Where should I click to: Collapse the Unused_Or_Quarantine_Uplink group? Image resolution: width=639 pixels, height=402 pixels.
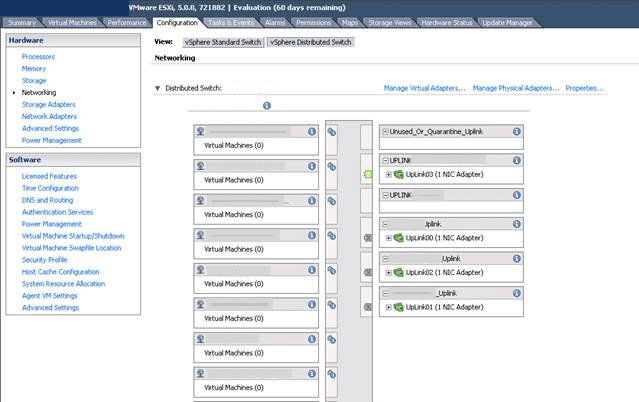click(x=385, y=132)
